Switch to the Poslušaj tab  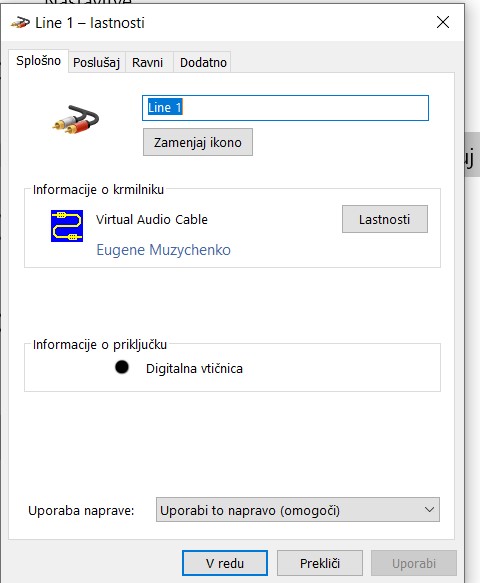pos(96,62)
